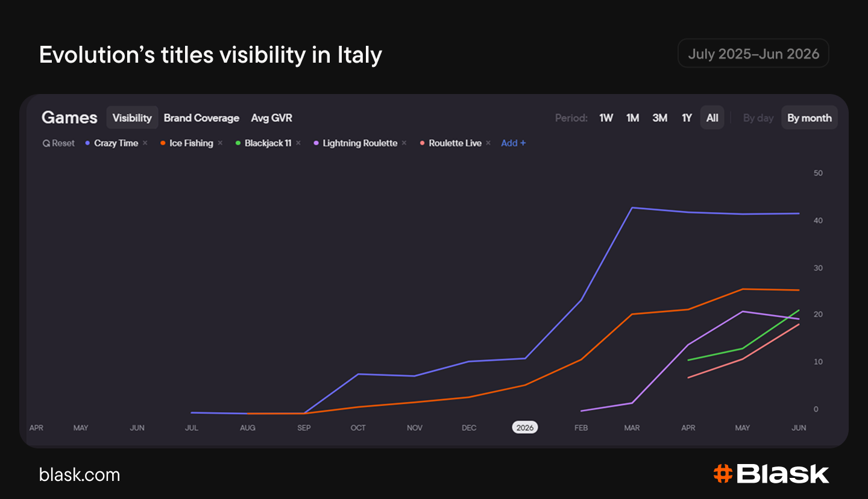This screenshot has width=868, height=499.
Task: Click the Lightning Roulette legend label
Action: click(x=360, y=143)
